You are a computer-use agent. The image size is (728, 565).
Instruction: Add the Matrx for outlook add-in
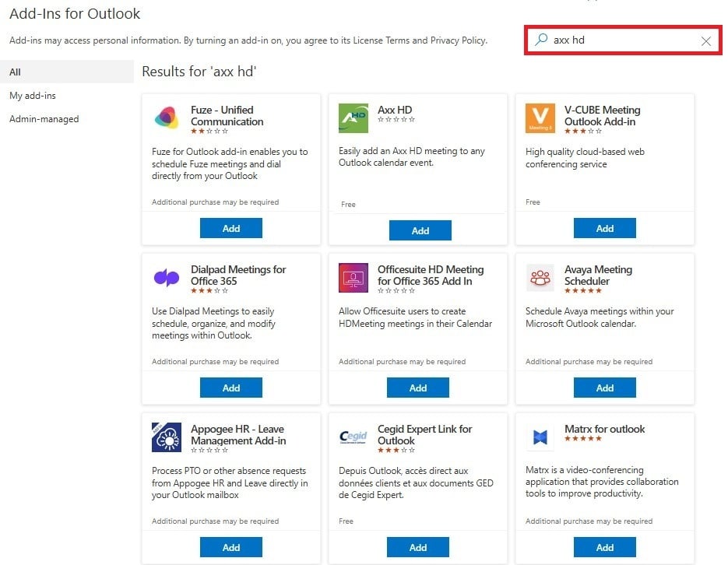coord(605,547)
